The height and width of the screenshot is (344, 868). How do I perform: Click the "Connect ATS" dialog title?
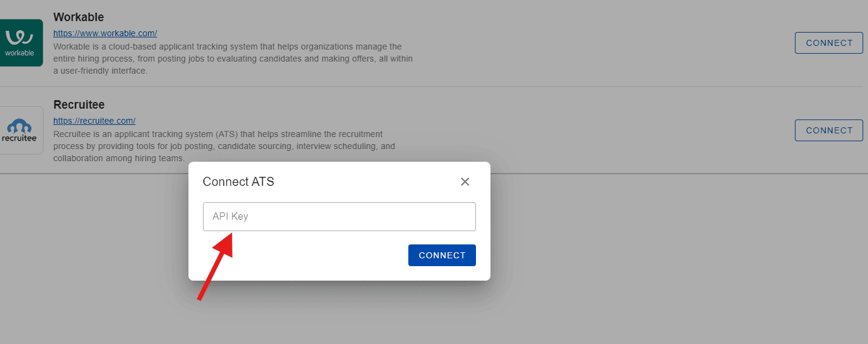pos(238,182)
